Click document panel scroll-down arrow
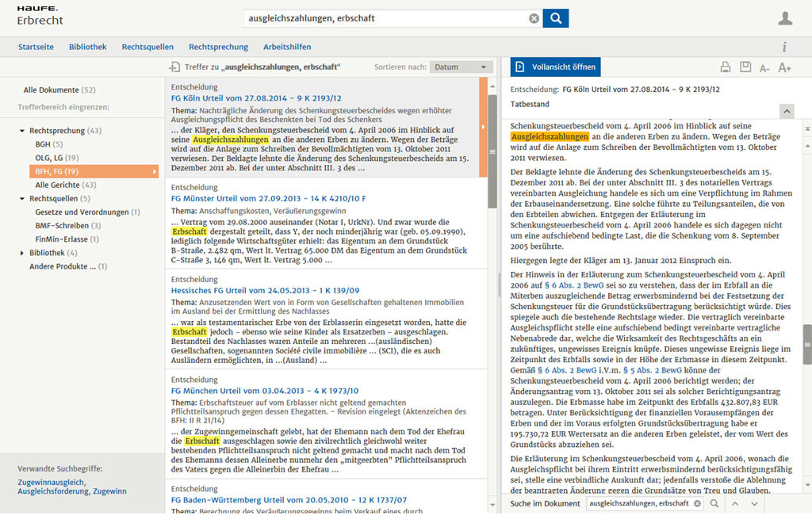 tap(807, 486)
